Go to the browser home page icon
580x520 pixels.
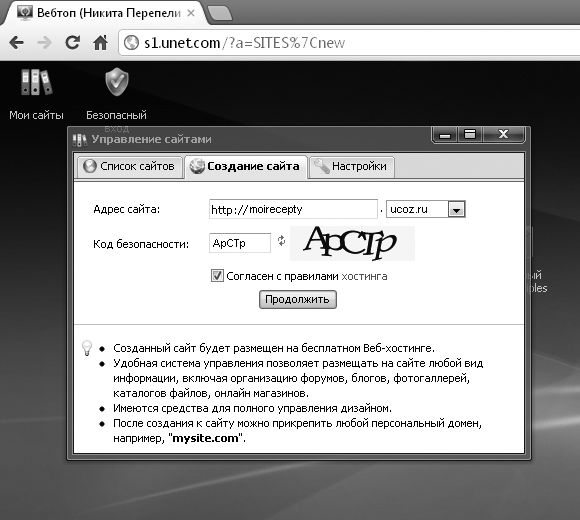tap(101, 43)
